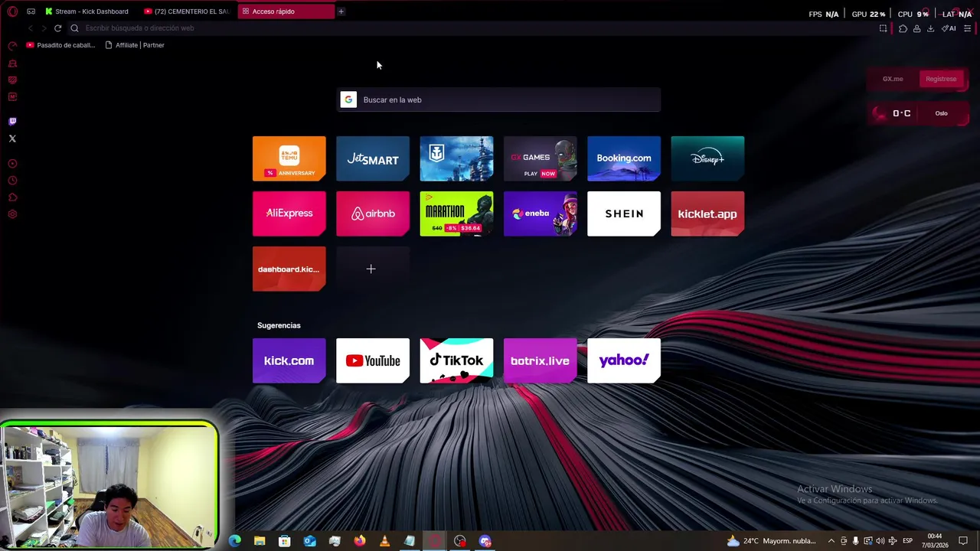Open the extensions icon in the toolbar
Screen dimensions: 980x551
click(x=903, y=28)
